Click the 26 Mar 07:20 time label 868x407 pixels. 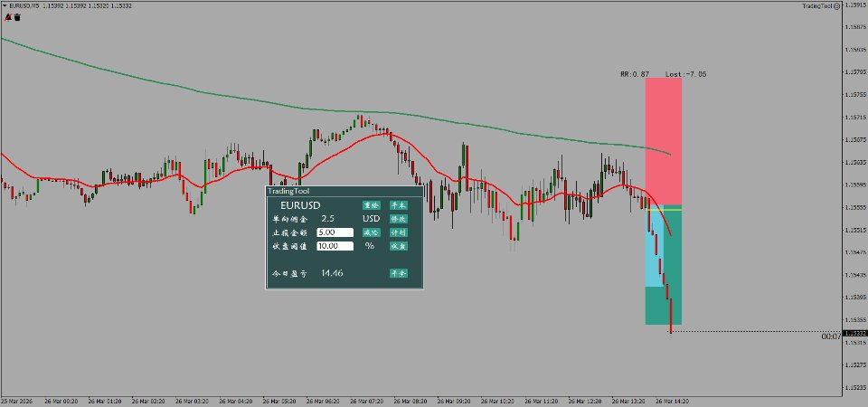pos(367,401)
